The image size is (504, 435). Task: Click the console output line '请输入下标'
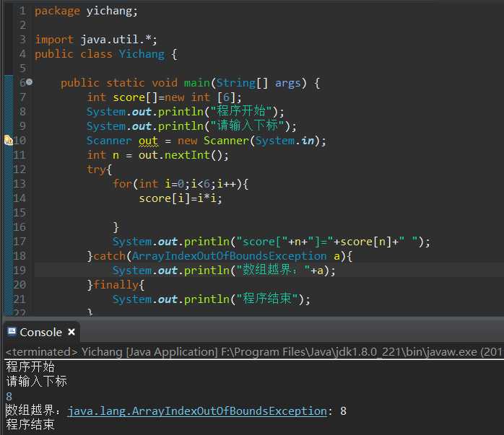pos(36,381)
